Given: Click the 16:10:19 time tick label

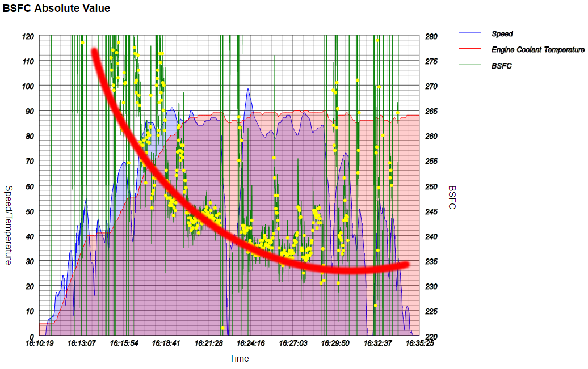Looking at the screenshot, I should (x=39, y=343).
